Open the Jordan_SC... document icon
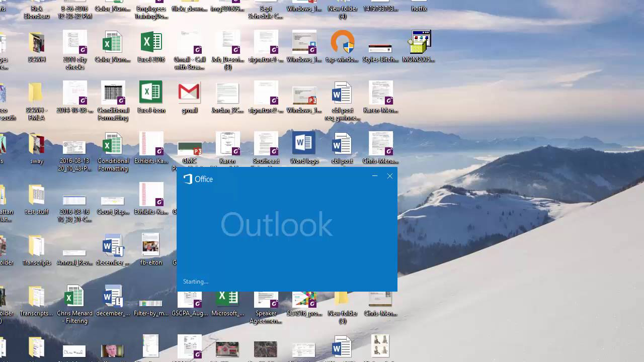Screen dimensions: 644x362 click(x=227, y=93)
